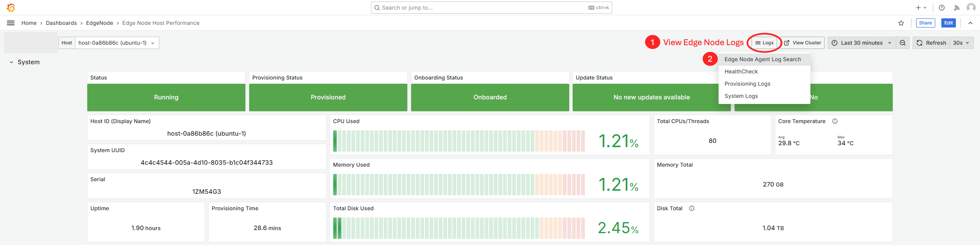Click the blue Edit button
The width and height of the screenshot is (980, 245).
coord(948,23)
